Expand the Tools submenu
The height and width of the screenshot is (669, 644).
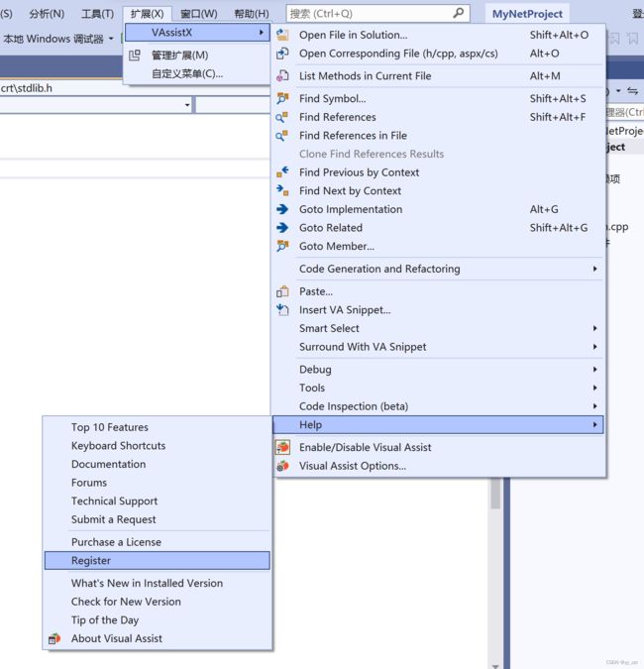tap(594, 388)
